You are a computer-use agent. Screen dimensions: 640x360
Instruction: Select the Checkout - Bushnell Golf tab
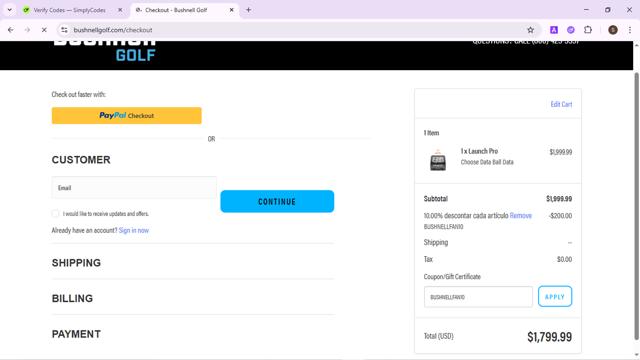176,10
